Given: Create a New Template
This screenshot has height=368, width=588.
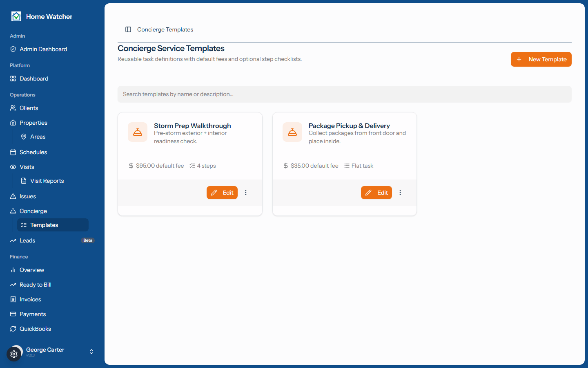Looking at the screenshot, I should [x=541, y=59].
